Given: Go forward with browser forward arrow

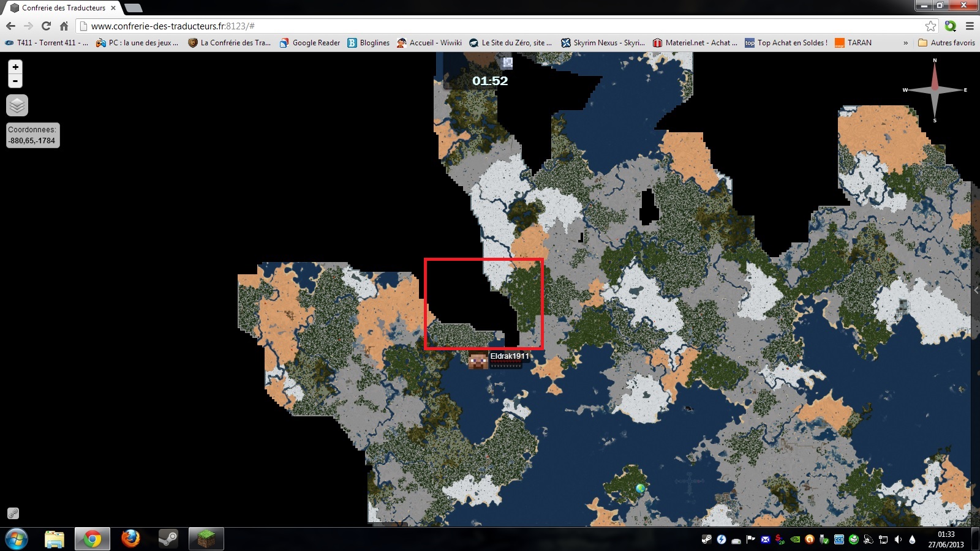Looking at the screenshot, I should [28, 26].
